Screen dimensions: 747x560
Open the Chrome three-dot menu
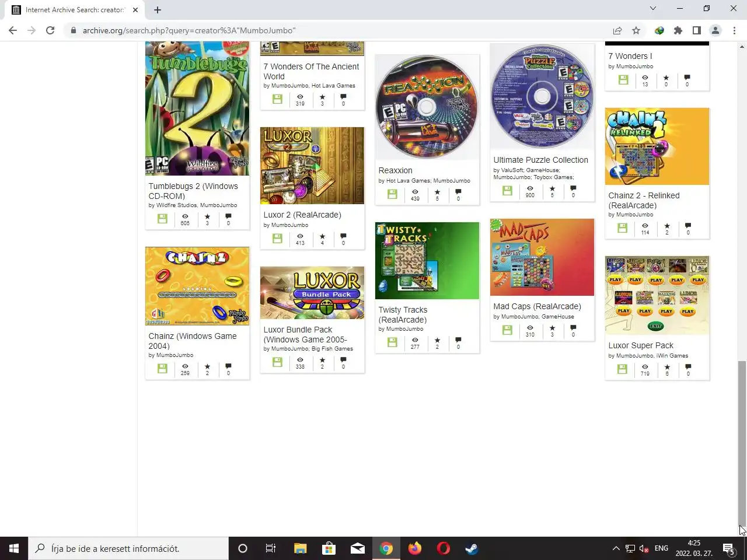(x=734, y=30)
